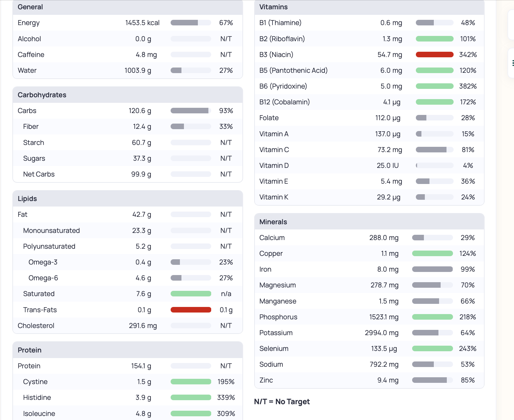Screen dimensions: 514x420
Task: Click the green Saturated fat progress bar
Action: click(191, 294)
